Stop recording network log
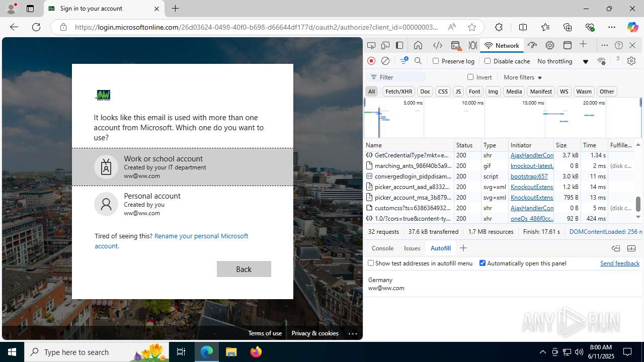The height and width of the screenshot is (362, 644). click(371, 61)
